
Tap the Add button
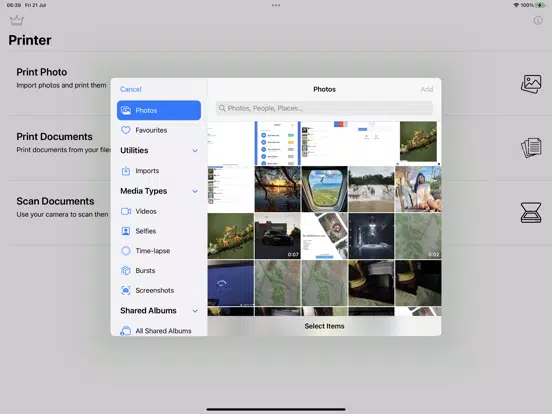click(427, 89)
